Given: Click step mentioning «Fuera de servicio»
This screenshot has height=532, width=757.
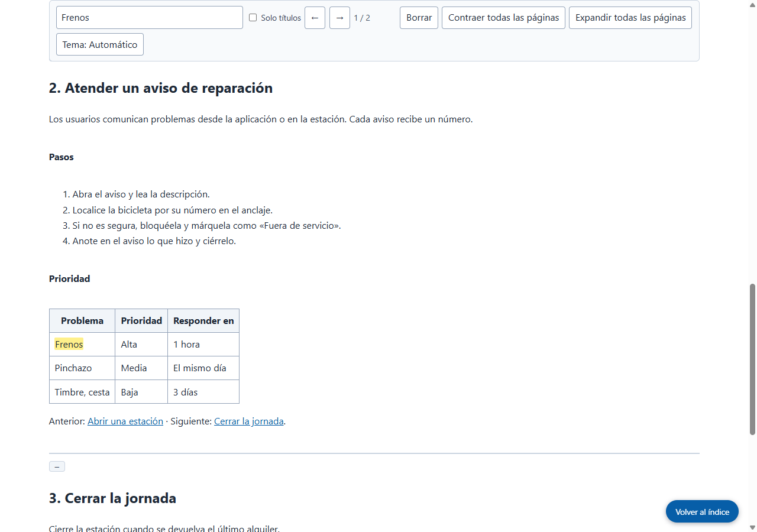Looking at the screenshot, I should tap(206, 226).
